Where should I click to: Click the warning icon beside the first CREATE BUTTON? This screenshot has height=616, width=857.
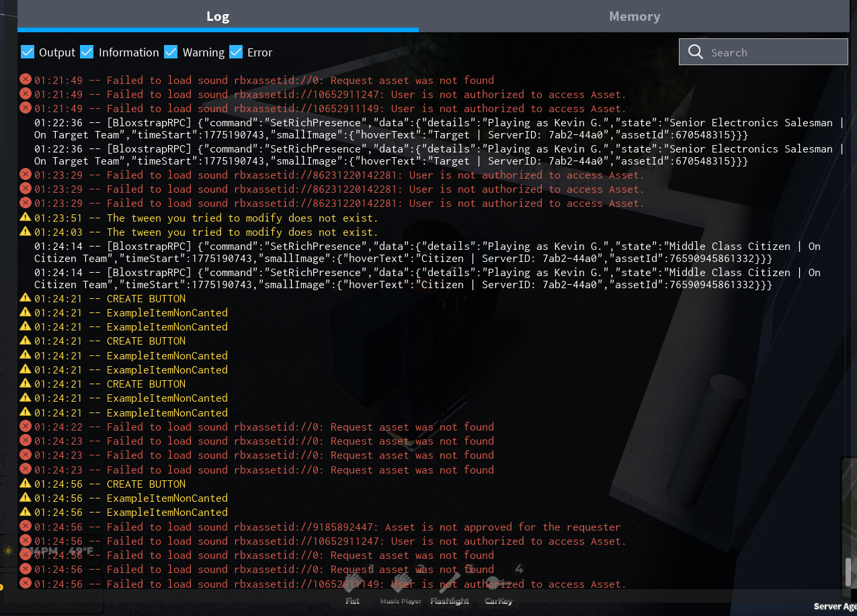pos(26,298)
